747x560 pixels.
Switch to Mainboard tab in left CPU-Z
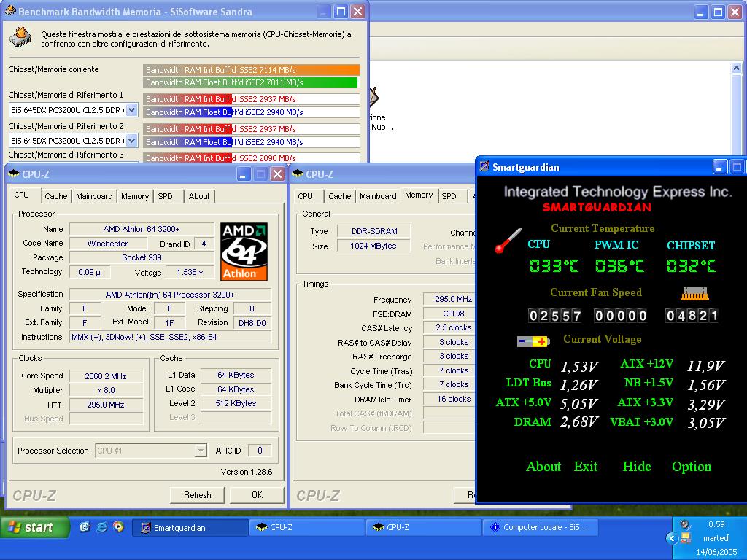point(94,195)
